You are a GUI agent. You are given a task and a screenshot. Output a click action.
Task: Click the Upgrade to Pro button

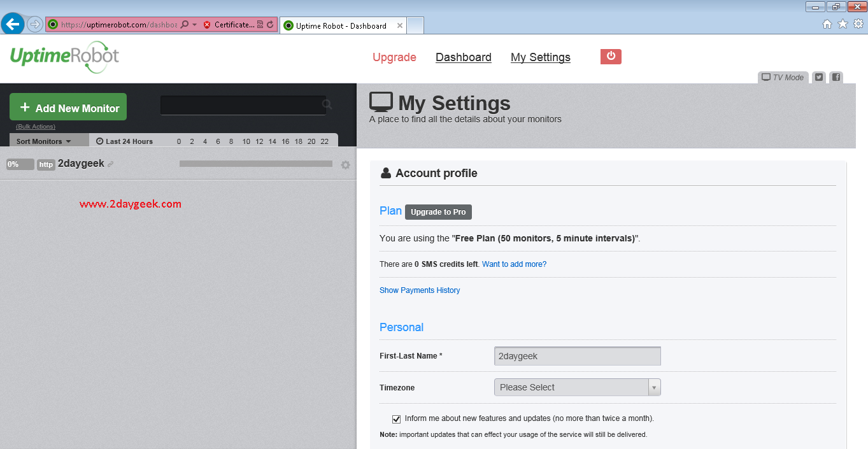[438, 212]
